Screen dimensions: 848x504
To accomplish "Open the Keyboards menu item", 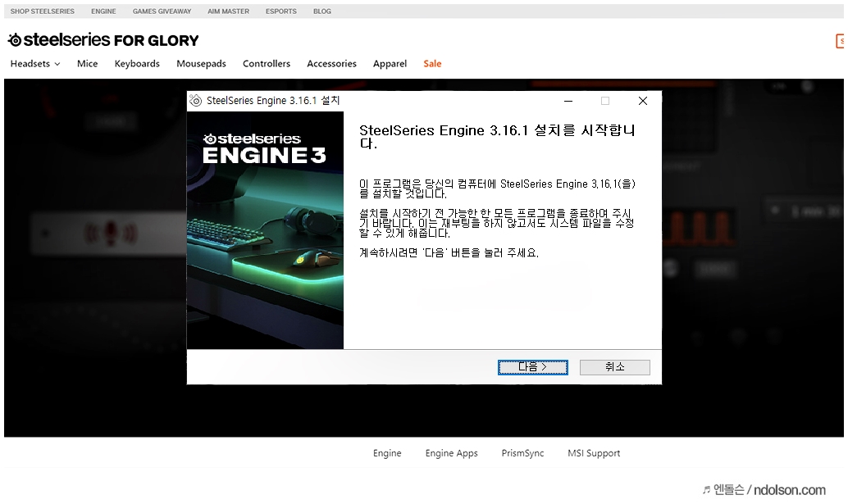I will pyautogui.click(x=137, y=64).
